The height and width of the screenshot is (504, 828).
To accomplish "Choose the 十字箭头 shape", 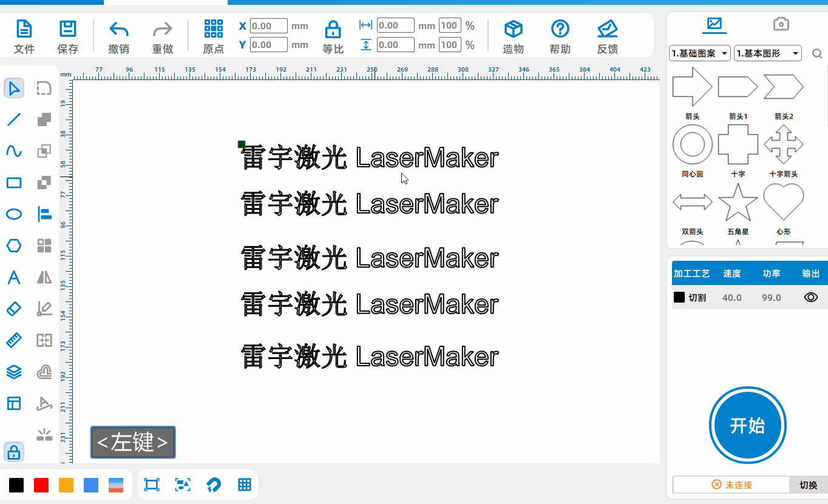I will (784, 144).
